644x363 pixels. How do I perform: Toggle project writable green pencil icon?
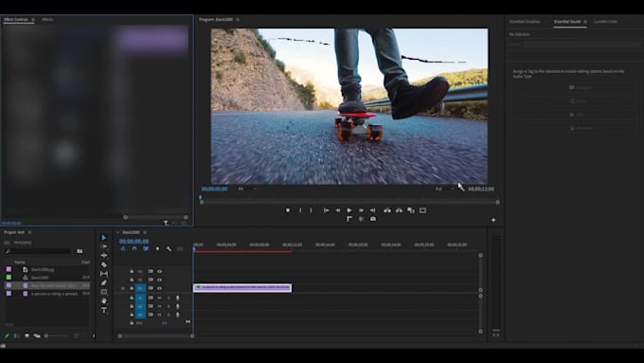pyautogui.click(x=7, y=336)
